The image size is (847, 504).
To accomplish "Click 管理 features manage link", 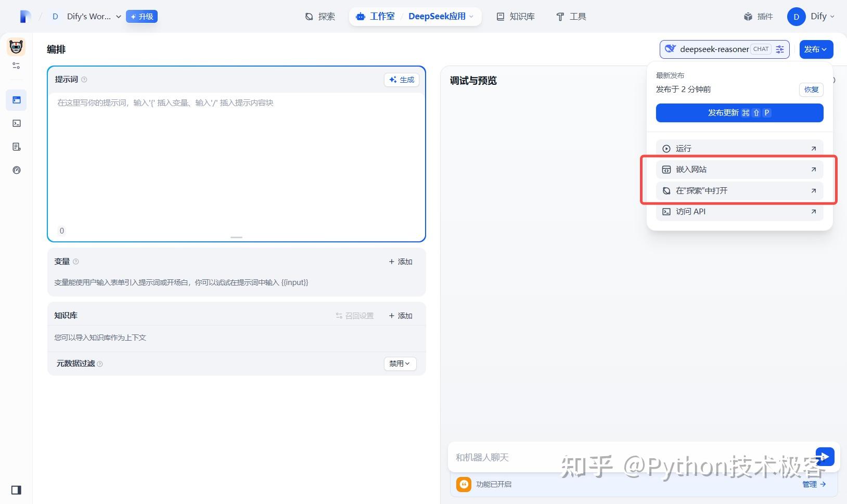I will tap(814, 484).
